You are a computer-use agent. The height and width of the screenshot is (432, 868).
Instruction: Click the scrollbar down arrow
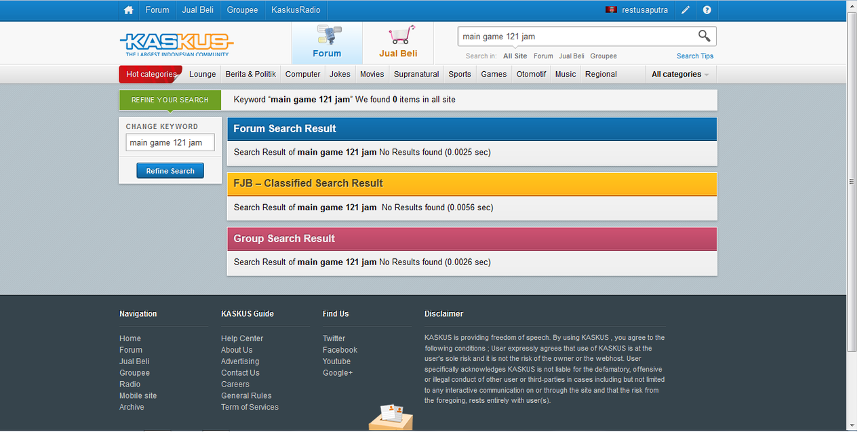pos(852,426)
